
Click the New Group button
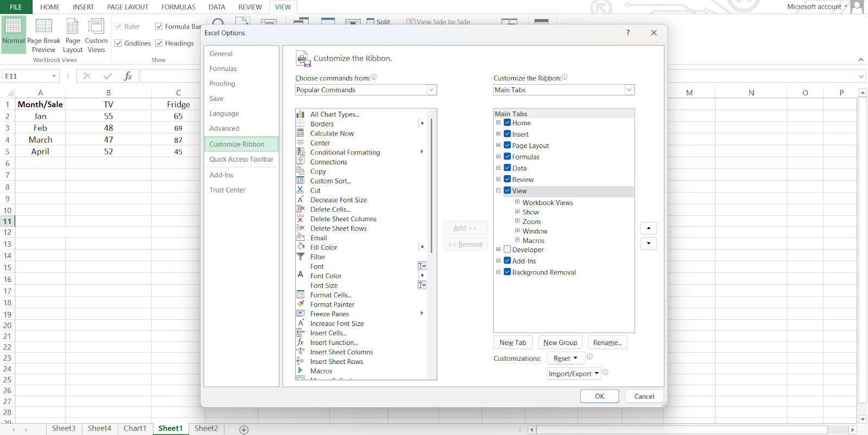560,342
